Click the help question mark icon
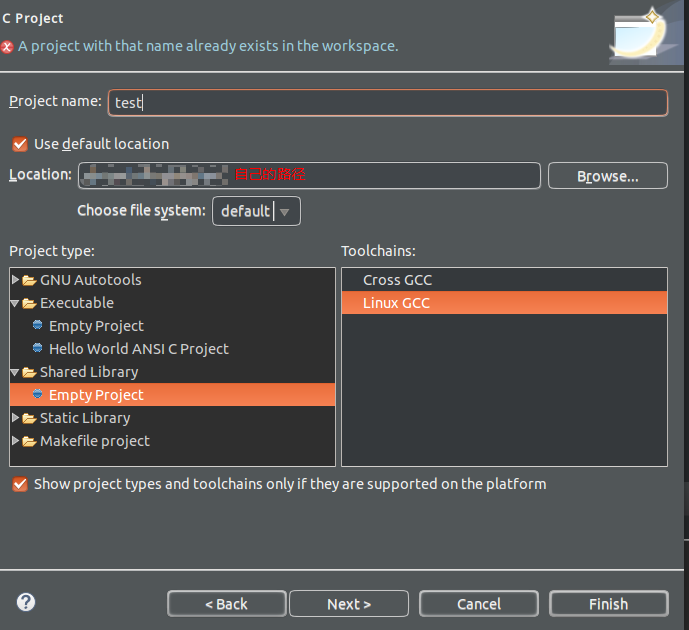Image resolution: width=689 pixels, height=630 pixels. click(x=26, y=602)
